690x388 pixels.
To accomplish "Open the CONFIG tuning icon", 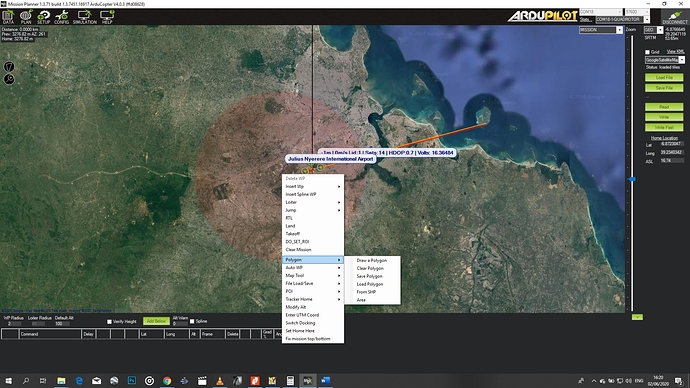I will (x=62, y=17).
